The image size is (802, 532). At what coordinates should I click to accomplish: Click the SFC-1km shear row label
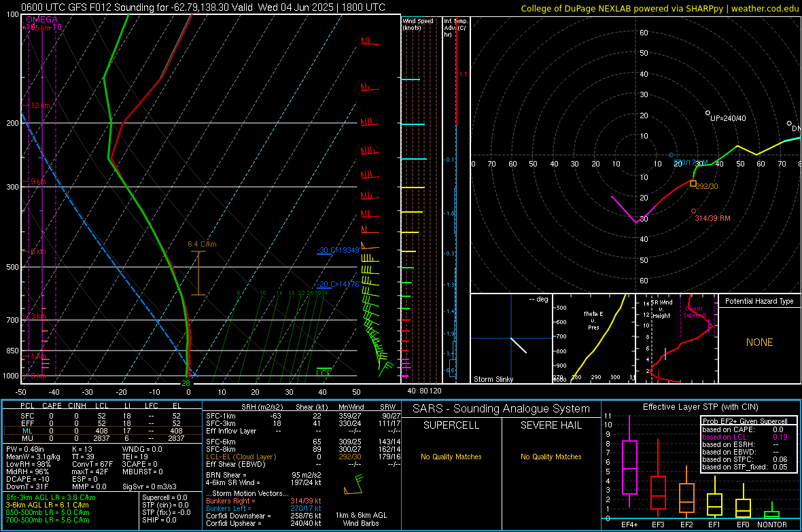click(x=220, y=416)
